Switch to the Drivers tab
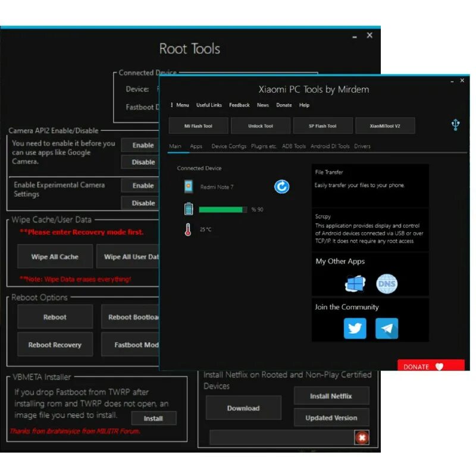The width and height of the screenshot is (476, 476). (362, 146)
